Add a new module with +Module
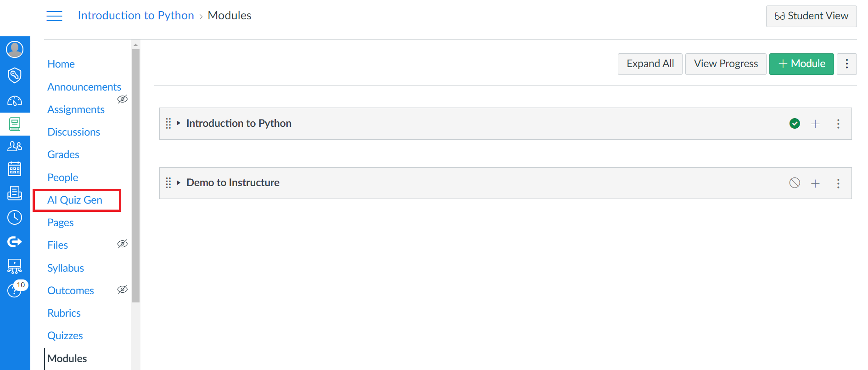Image resolution: width=868 pixels, height=370 pixels. (x=801, y=64)
